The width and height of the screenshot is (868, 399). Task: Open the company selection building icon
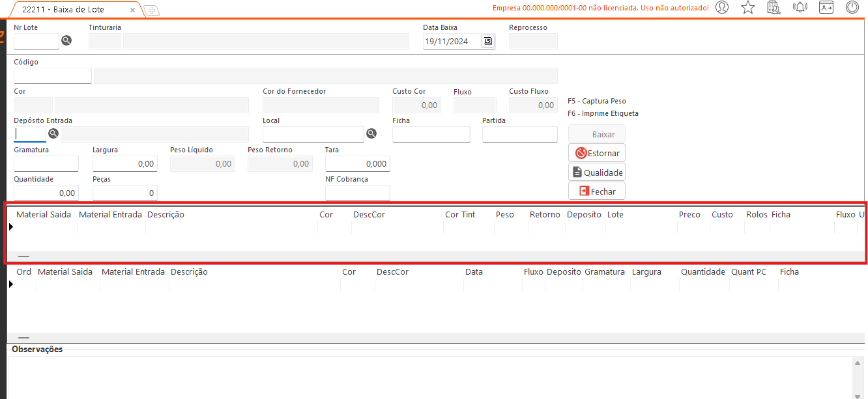[774, 8]
